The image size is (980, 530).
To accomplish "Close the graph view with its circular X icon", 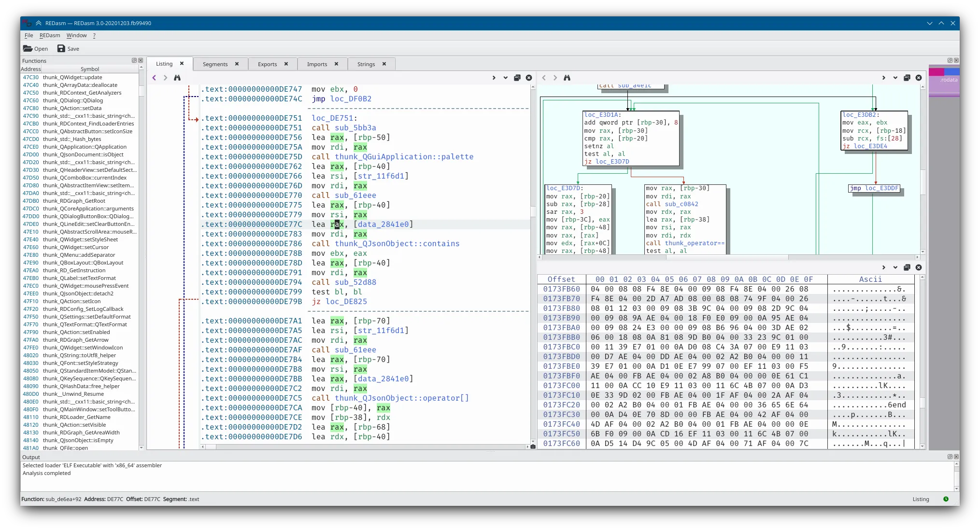I will (x=918, y=78).
